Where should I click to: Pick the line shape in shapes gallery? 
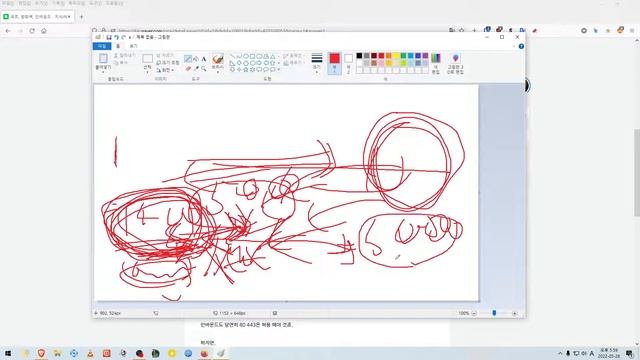pos(232,56)
